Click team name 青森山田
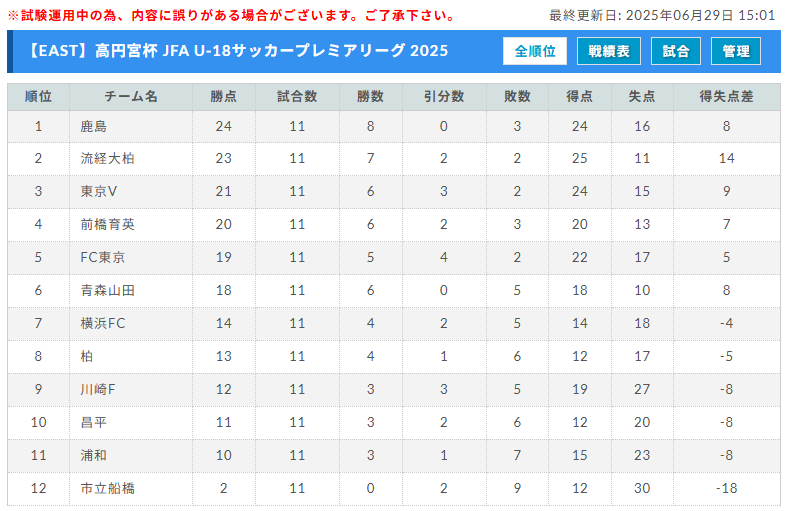 [x=107, y=291]
